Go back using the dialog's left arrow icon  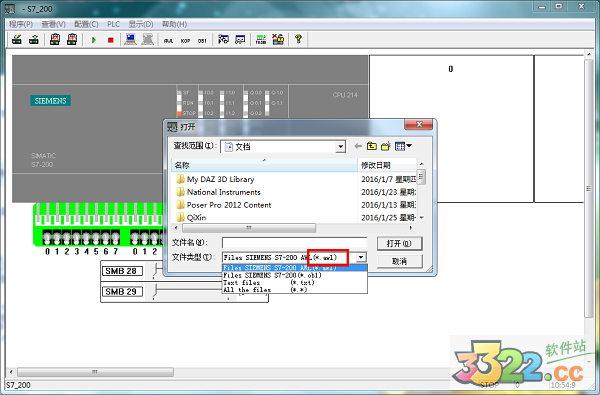(x=358, y=146)
